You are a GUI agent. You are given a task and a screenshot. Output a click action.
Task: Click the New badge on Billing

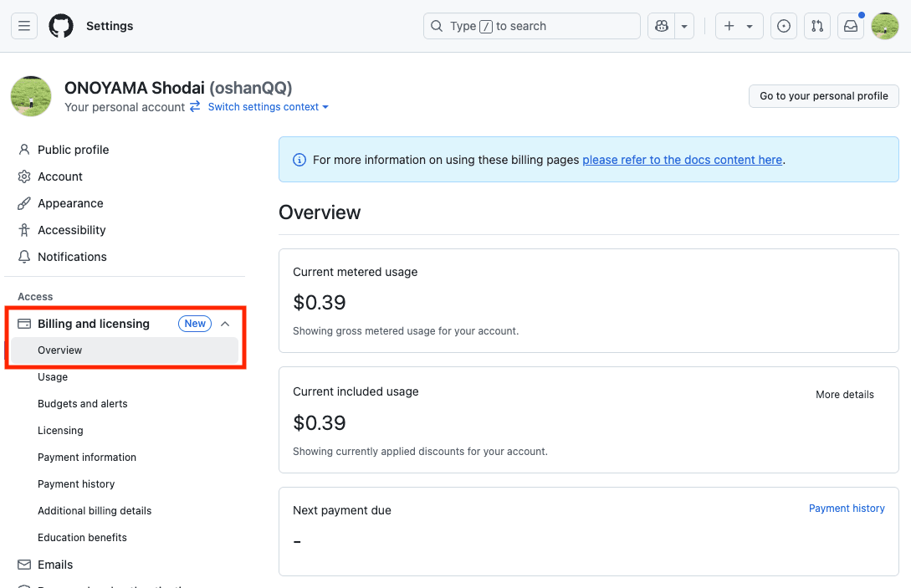[195, 324]
